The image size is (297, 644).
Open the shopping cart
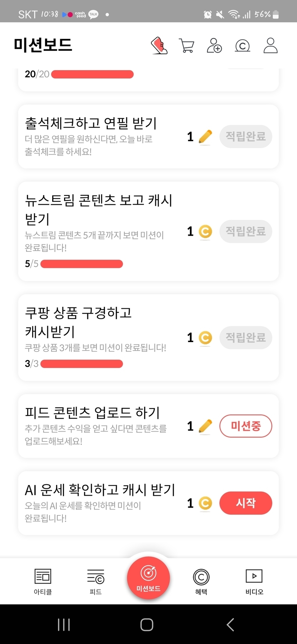(x=186, y=46)
